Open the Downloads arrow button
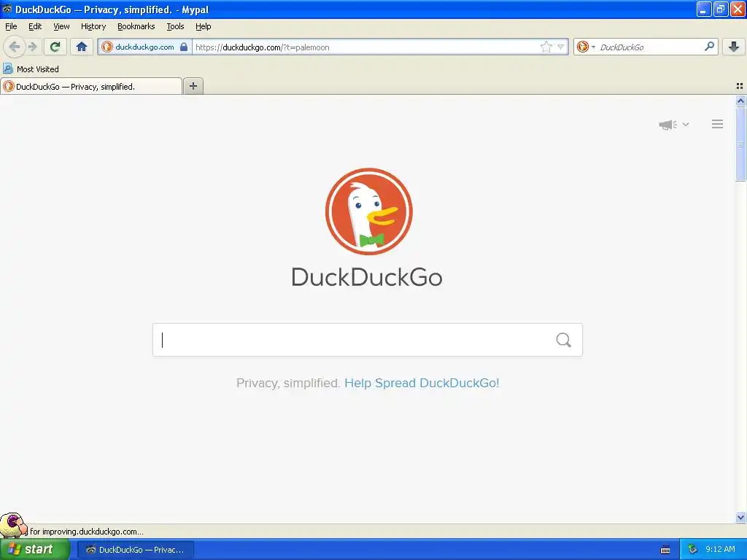The image size is (747, 560). [x=734, y=47]
